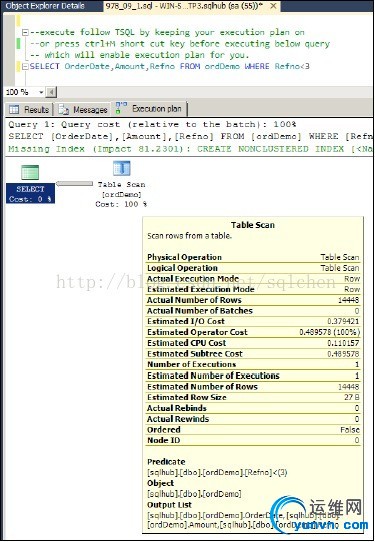Image resolution: width=375 pixels, height=542 pixels.
Task: Click the Messages tab icon
Action: [x=64, y=109]
